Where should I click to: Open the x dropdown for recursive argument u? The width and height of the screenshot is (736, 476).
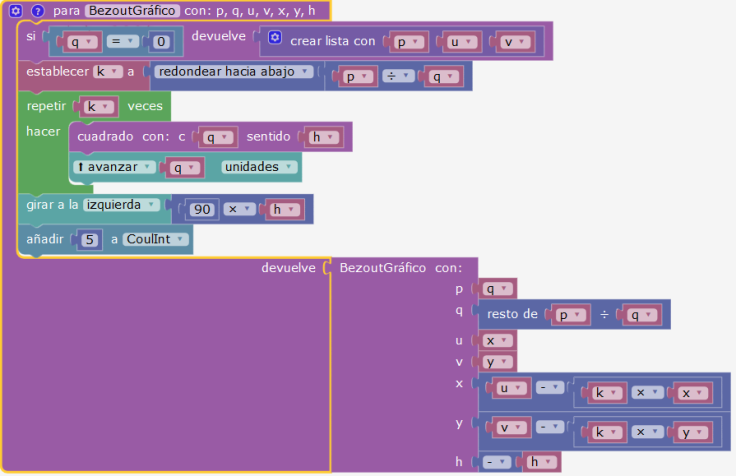click(x=499, y=341)
